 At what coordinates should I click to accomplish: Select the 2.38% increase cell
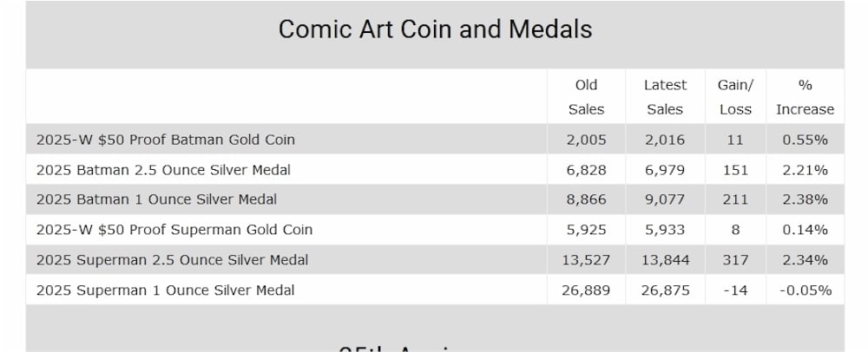tap(805, 199)
